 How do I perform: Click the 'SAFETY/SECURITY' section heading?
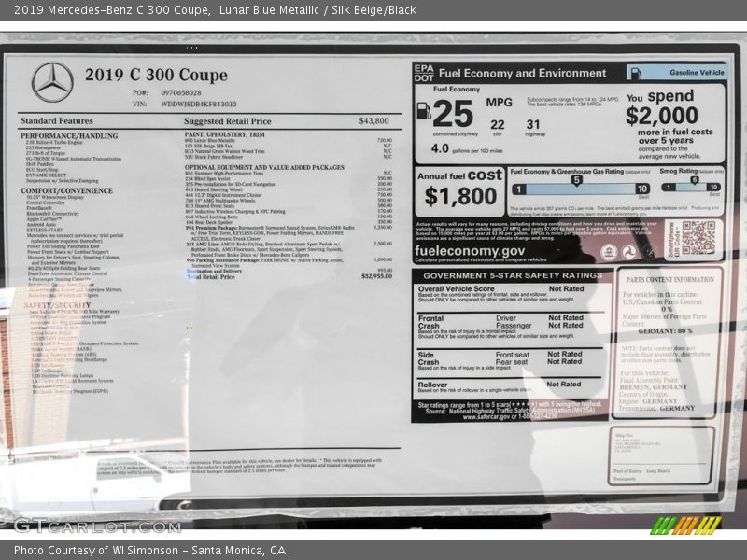57,305
